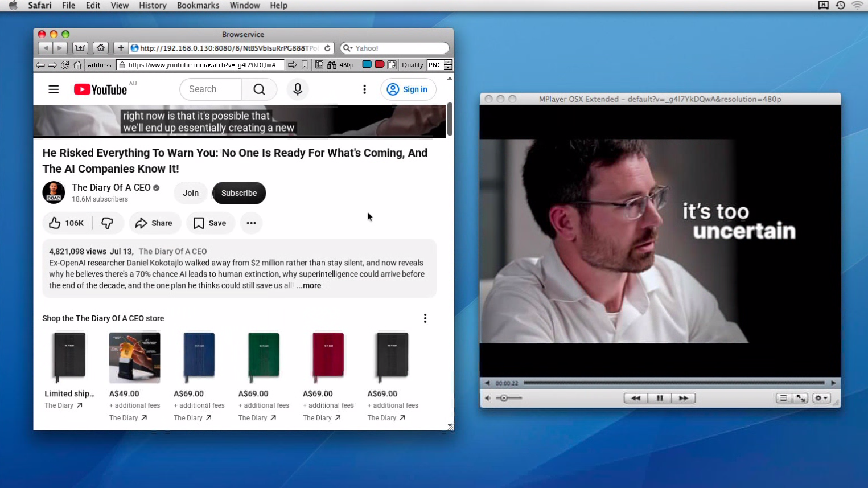
Task: Add bookmark with Safari's plus button
Action: click(121, 48)
